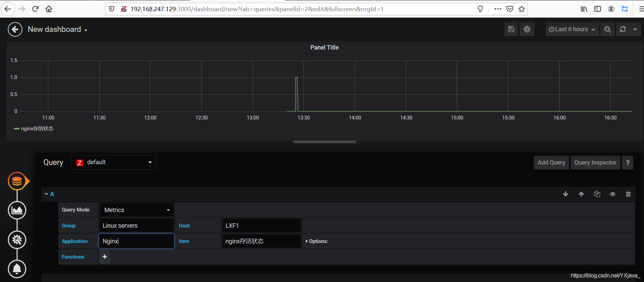Save the dashboard with the floppy icon

point(511,29)
